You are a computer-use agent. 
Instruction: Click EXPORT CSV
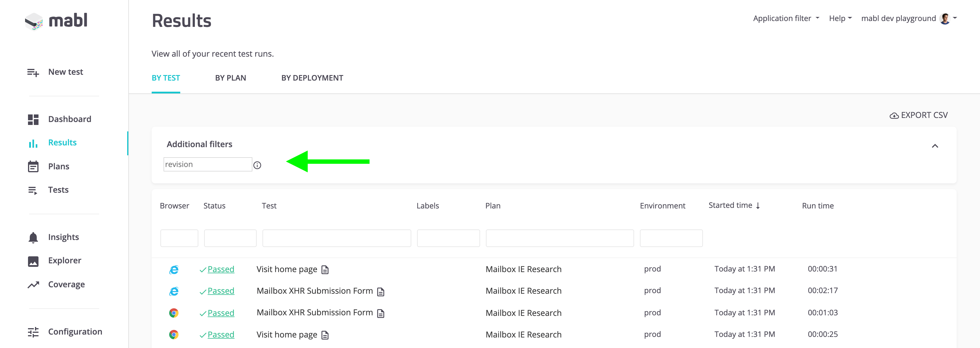(918, 115)
